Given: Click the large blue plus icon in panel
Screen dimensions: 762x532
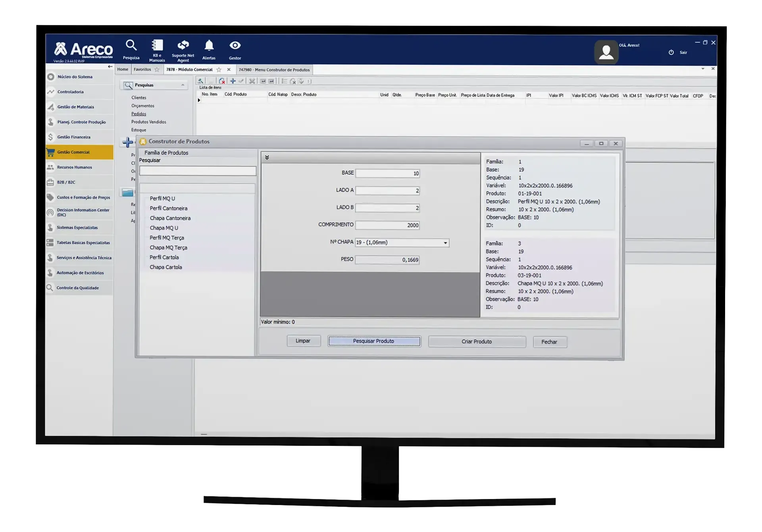Looking at the screenshot, I should [x=127, y=142].
